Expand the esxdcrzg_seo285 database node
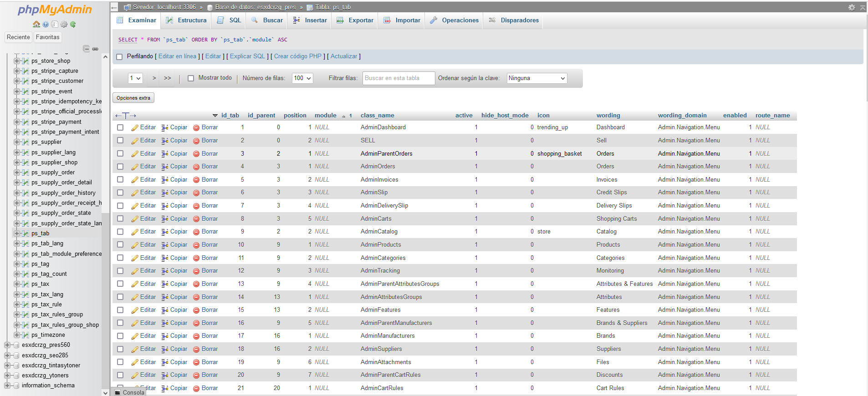Screen dimensions: 868x396 pyautogui.click(x=7, y=355)
